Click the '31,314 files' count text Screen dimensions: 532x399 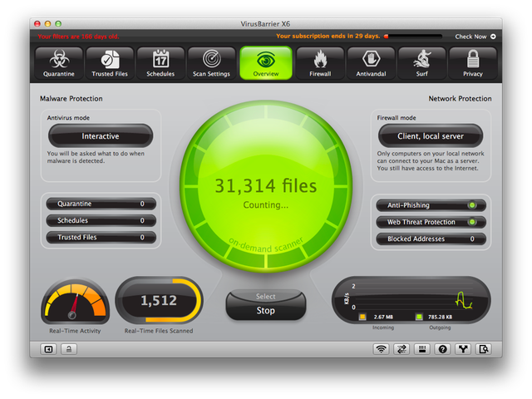pyautogui.click(x=266, y=186)
